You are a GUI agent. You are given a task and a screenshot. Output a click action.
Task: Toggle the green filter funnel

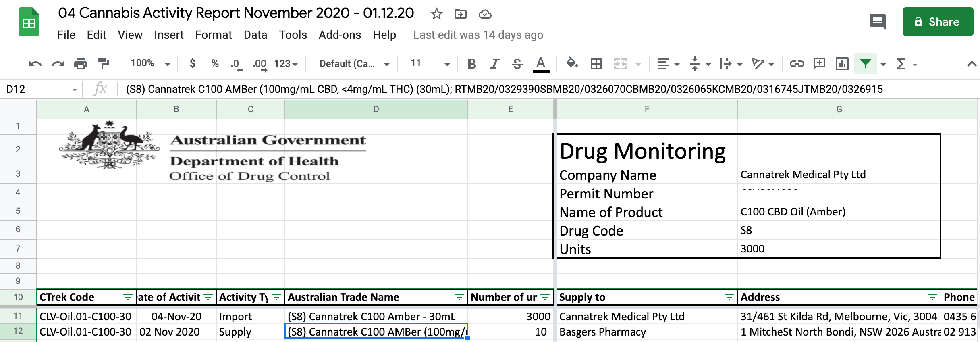click(865, 63)
